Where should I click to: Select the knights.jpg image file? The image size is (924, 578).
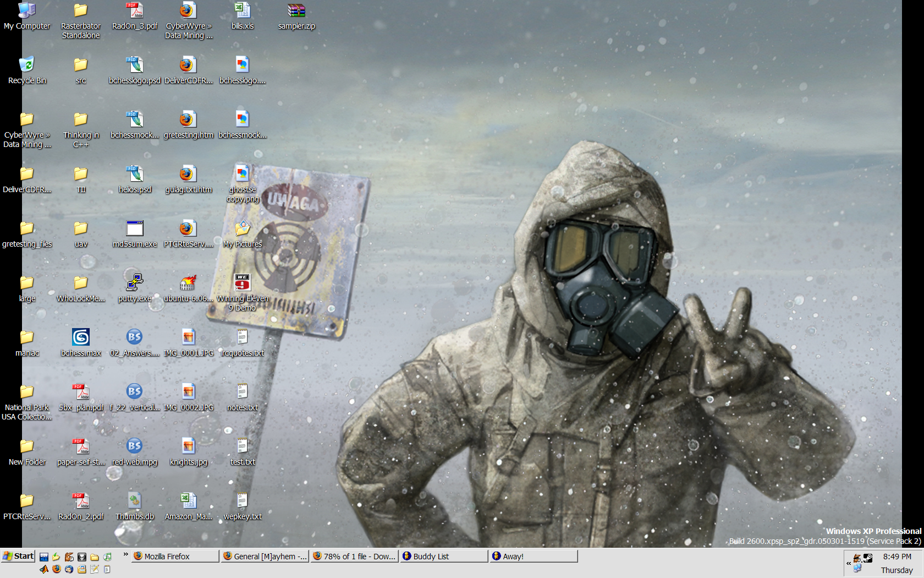click(x=189, y=452)
